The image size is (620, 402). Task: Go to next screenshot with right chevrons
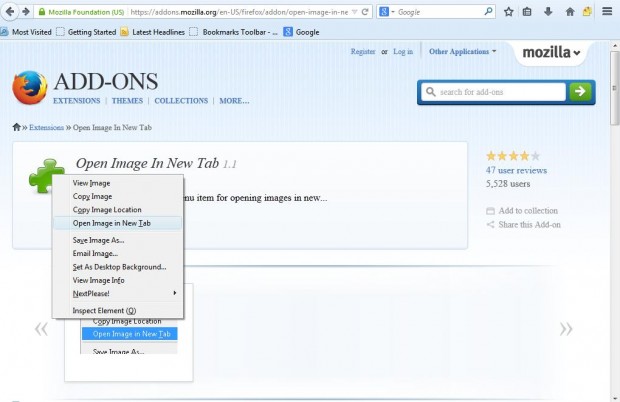pos(566,329)
